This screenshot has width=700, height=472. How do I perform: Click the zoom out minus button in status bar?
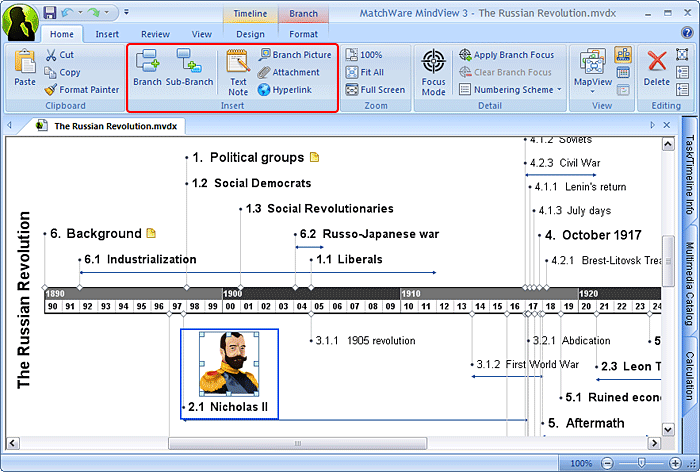607,463
